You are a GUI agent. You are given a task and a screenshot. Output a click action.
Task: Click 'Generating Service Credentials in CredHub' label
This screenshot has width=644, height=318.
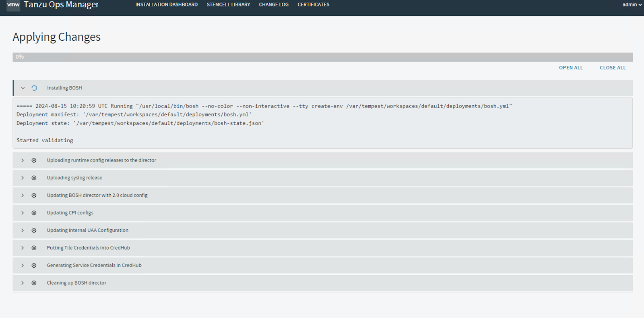[x=94, y=266]
